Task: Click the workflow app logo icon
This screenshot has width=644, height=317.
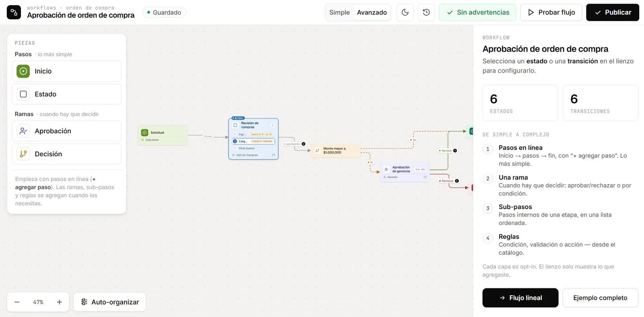Action: (x=14, y=12)
